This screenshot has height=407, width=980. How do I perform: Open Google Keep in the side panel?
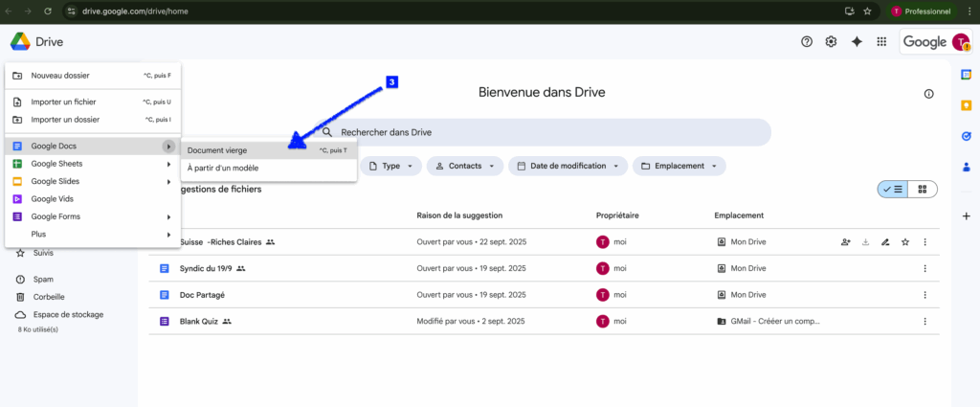tap(966, 105)
